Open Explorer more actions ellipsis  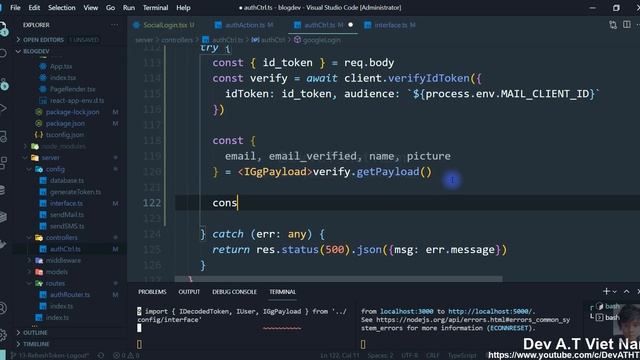click(114, 25)
